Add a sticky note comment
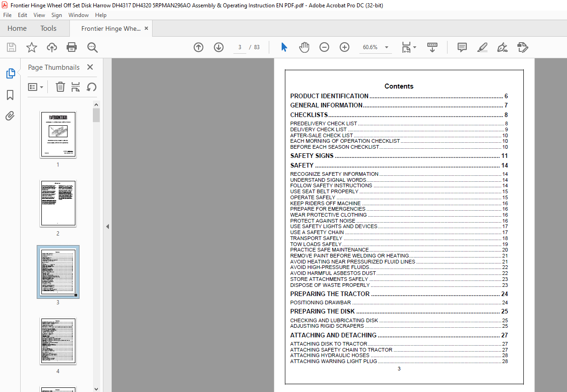 tap(462, 47)
